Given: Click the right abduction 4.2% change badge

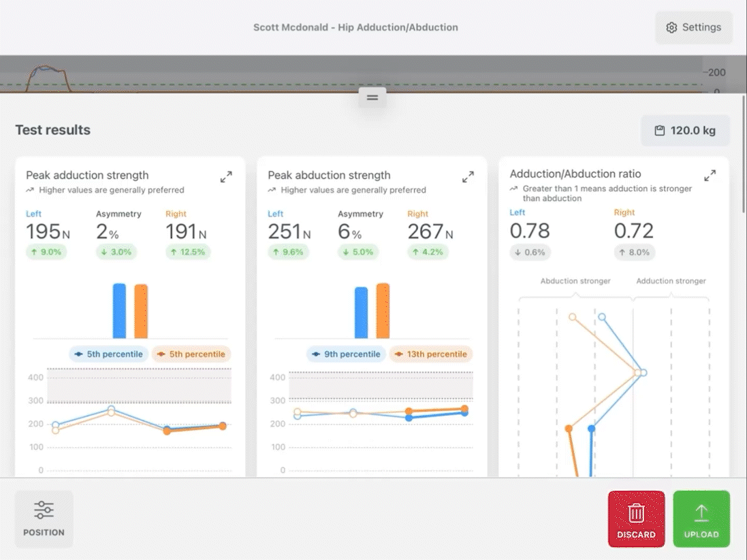Looking at the screenshot, I should coord(428,252).
